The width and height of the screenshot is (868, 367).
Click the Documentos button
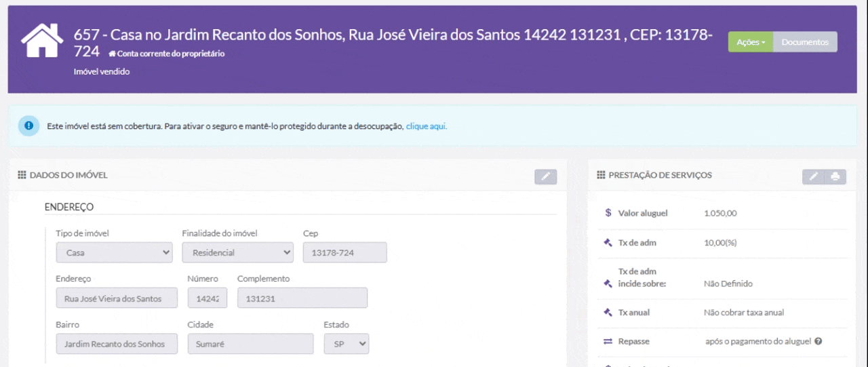[805, 42]
